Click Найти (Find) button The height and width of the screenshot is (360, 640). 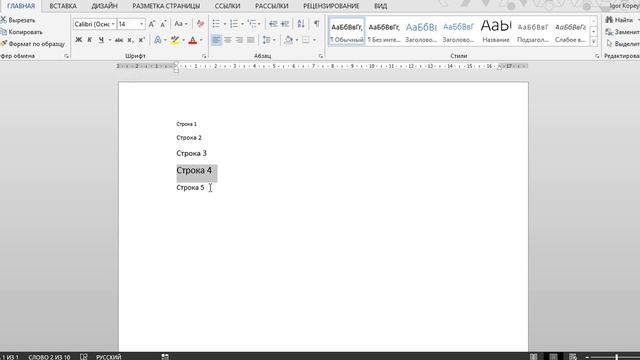(x=621, y=20)
